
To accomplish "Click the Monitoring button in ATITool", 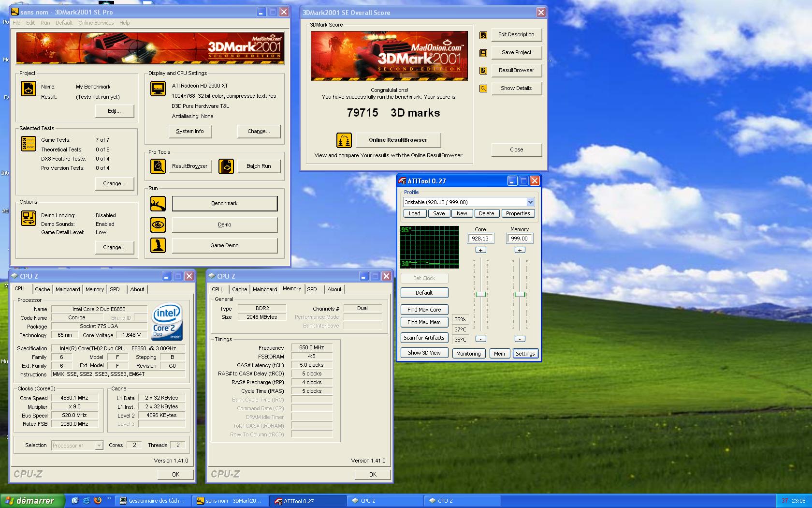I will (x=469, y=354).
